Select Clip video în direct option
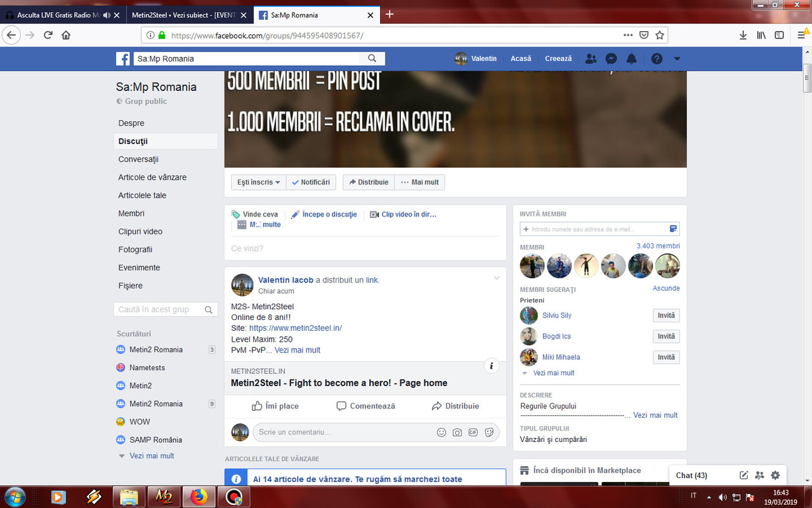812x508 pixels. pyautogui.click(x=403, y=215)
